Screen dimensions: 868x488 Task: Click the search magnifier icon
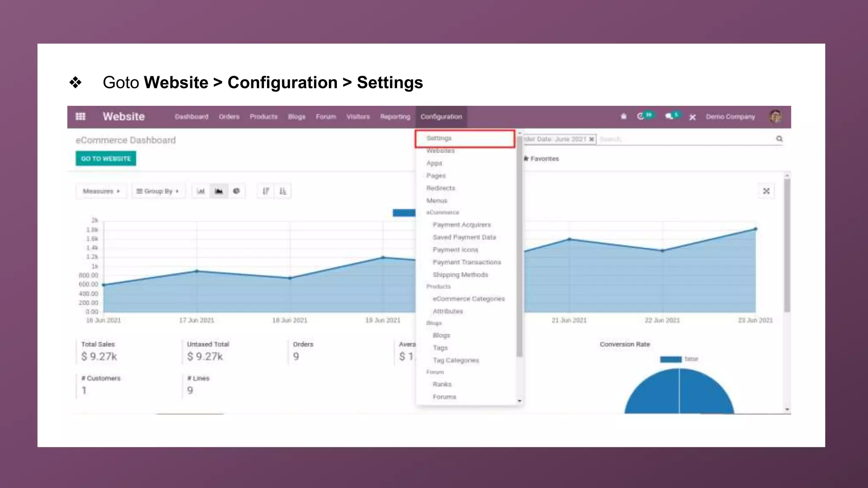coord(779,139)
